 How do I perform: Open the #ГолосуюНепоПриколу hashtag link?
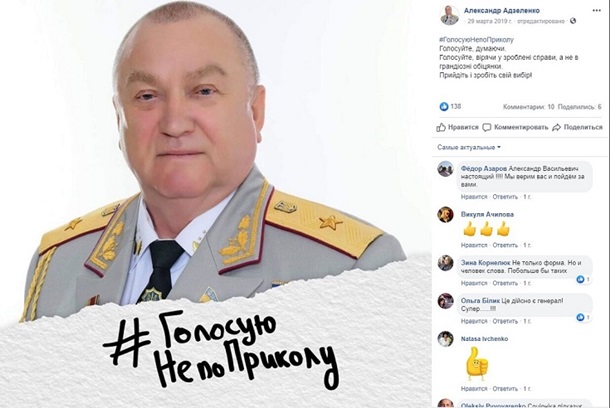click(477, 40)
